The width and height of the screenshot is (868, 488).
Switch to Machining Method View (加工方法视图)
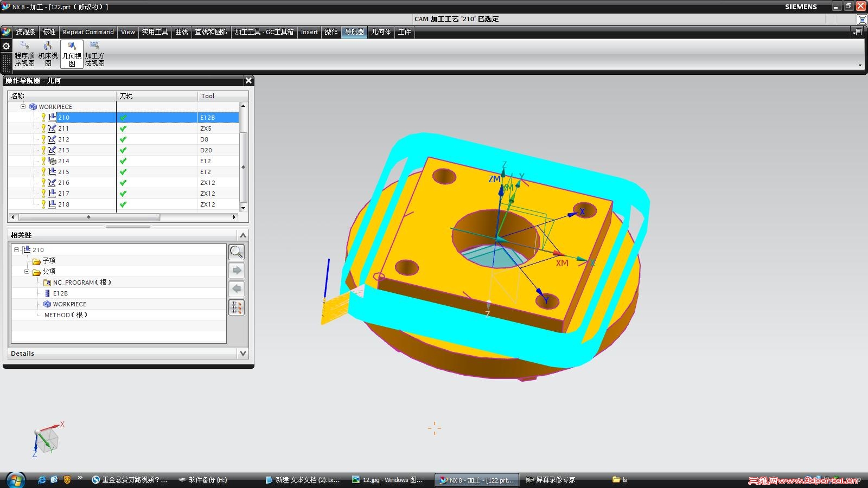click(94, 54)
